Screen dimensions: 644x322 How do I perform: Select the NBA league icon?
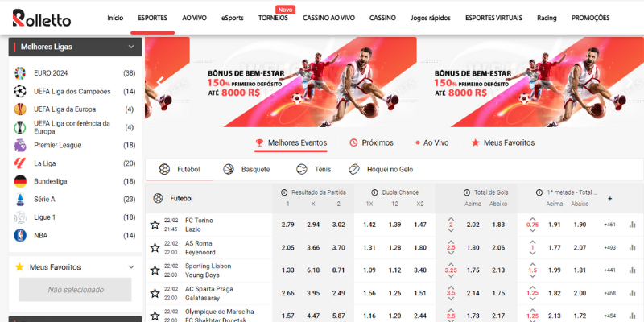tap(20, 235)
